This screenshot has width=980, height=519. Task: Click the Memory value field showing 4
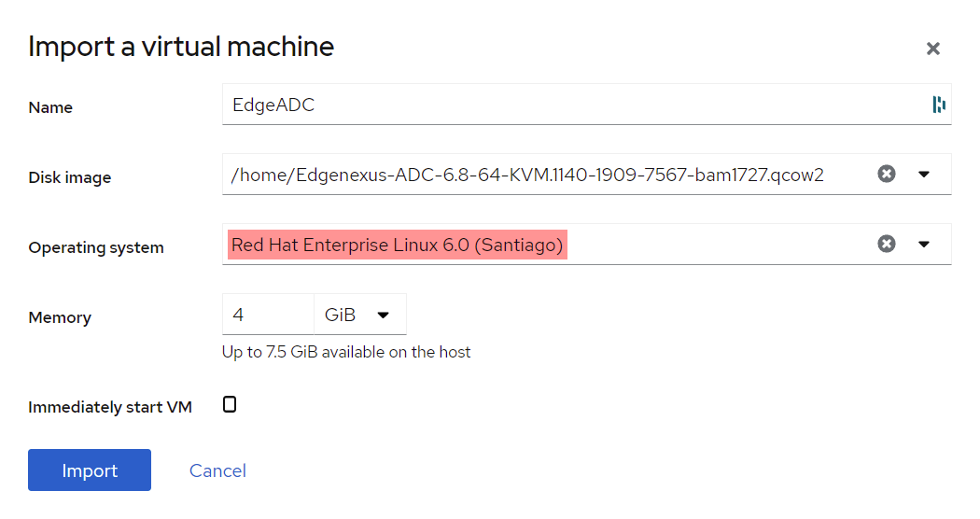point(267,315)
